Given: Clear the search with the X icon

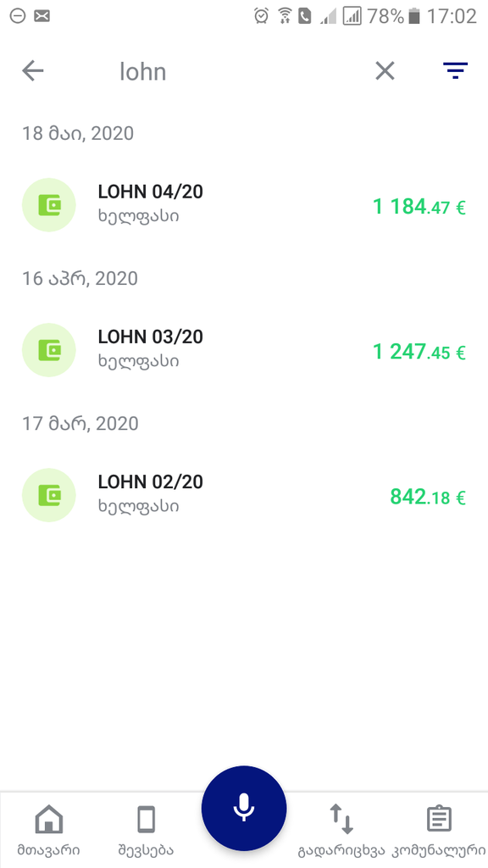Looking at the screenshot, I should click(x=385, y=71).
